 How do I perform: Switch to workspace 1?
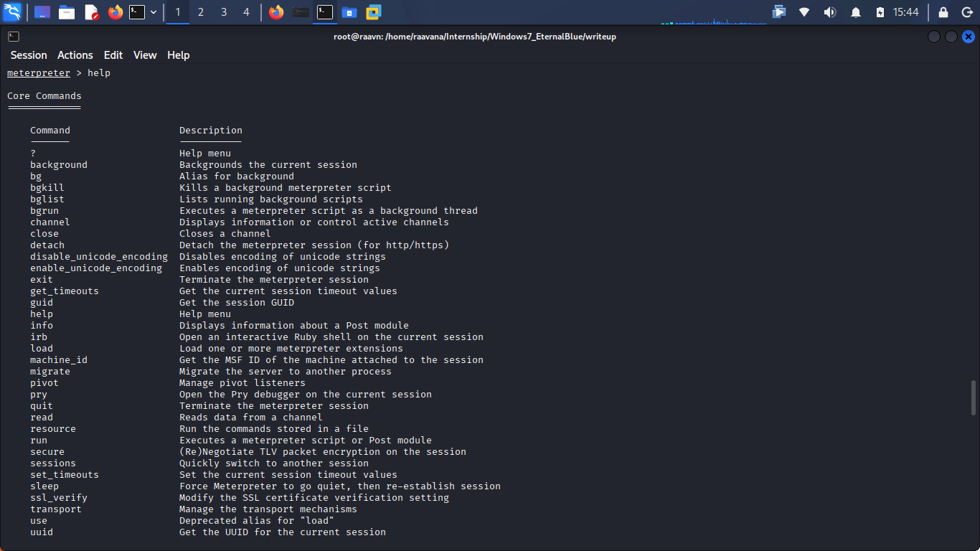click(x=178, y=12)
